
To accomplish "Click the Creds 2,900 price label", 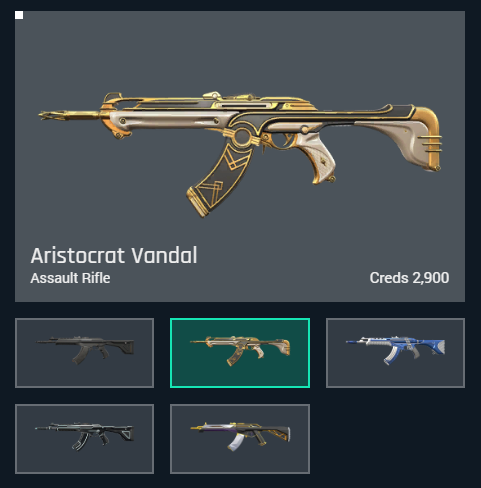I will (x=409, y=278).
